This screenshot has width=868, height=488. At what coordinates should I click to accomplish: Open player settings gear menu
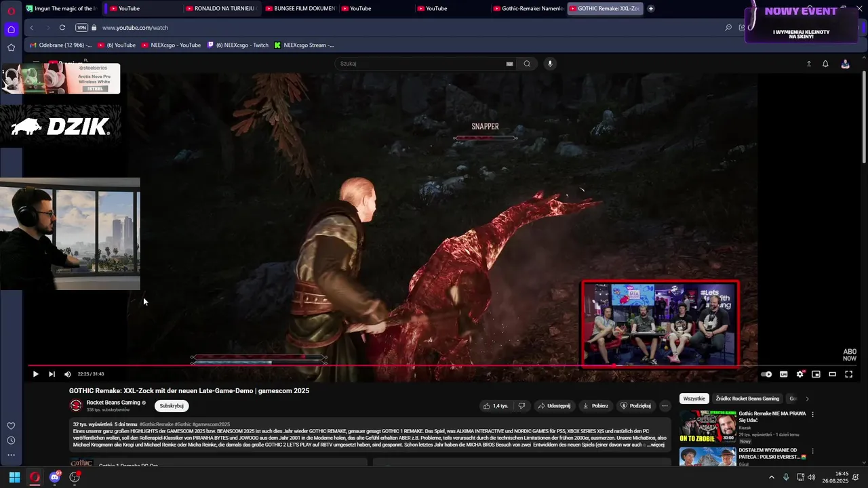click(x=800, y=374)
